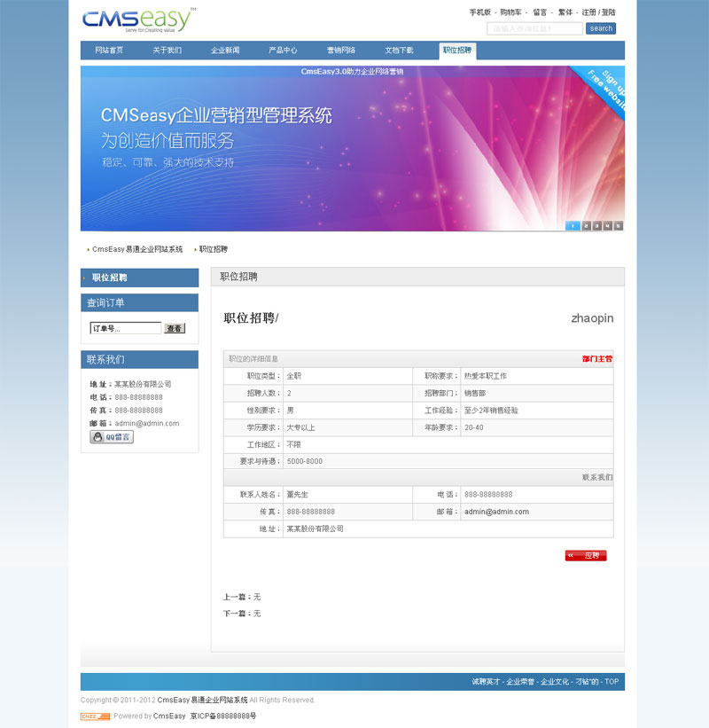Click the CNZZ statistics badge icon
Viewport: 709px width, 728px height.
(x=95, y=716)
